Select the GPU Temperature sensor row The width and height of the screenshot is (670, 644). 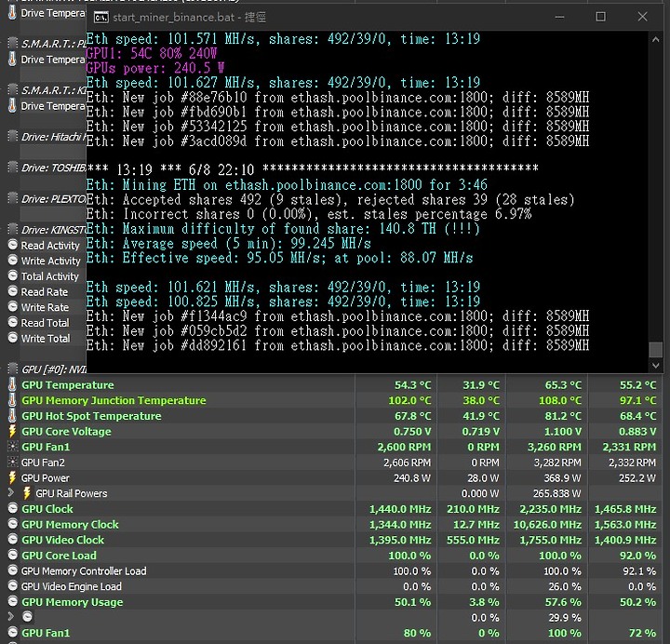coord(335,385)
